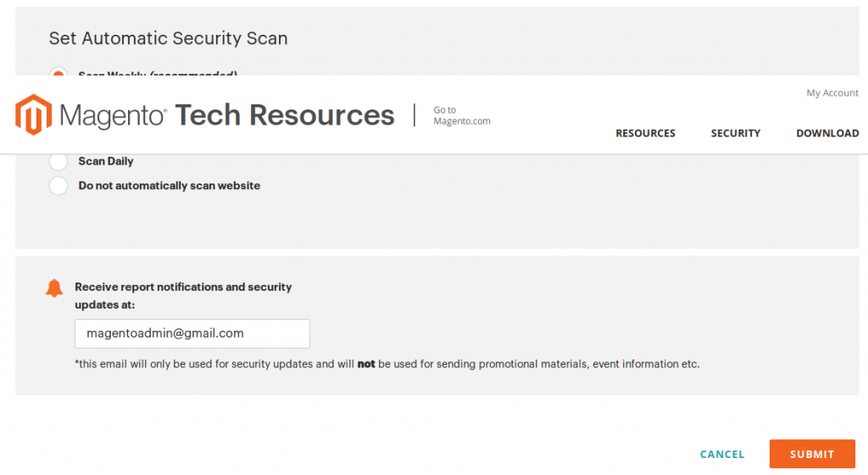Click the Submit button
The image size is (868, 475).
[x=812, y=454]
